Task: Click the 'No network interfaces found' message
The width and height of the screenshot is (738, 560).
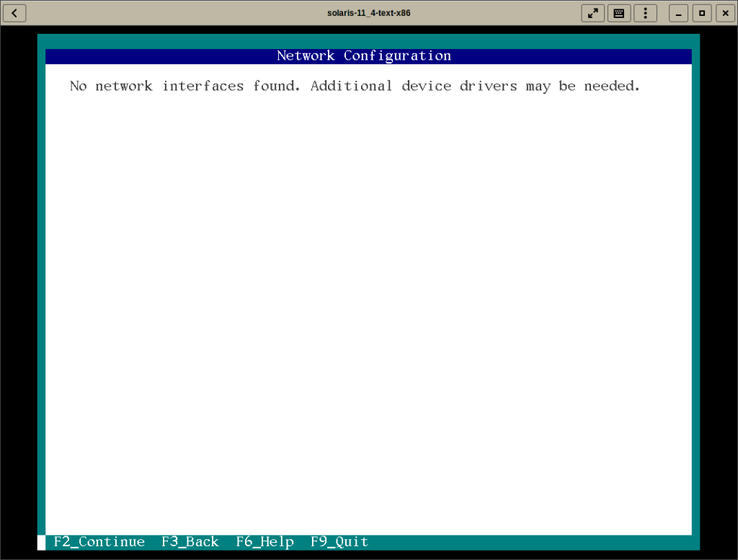Action: click(355, 86)
